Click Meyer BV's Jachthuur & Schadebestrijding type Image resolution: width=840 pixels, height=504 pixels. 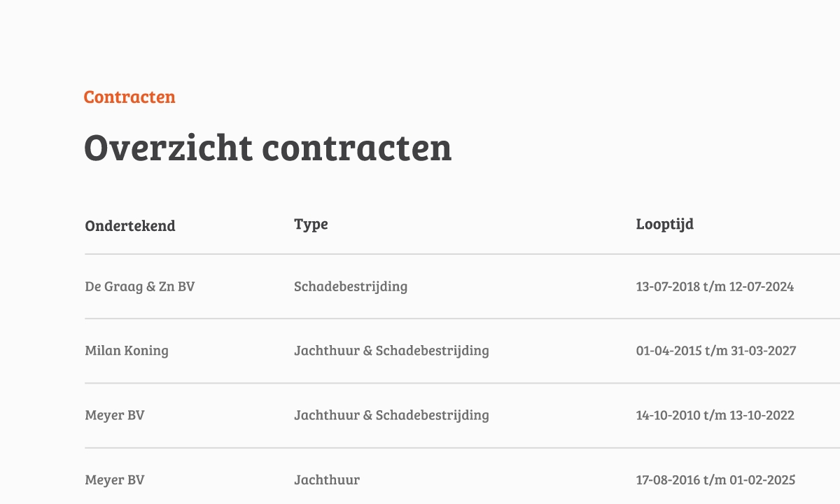click(x=391, y=415)
